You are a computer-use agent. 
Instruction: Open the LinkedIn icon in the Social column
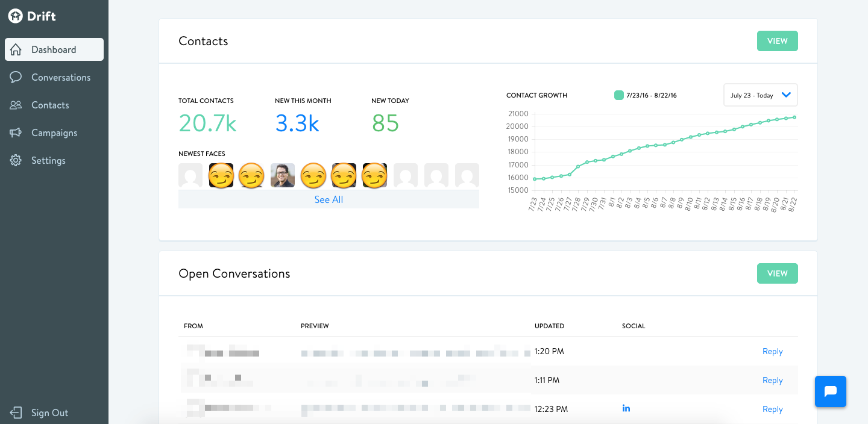tap(626, 408)
